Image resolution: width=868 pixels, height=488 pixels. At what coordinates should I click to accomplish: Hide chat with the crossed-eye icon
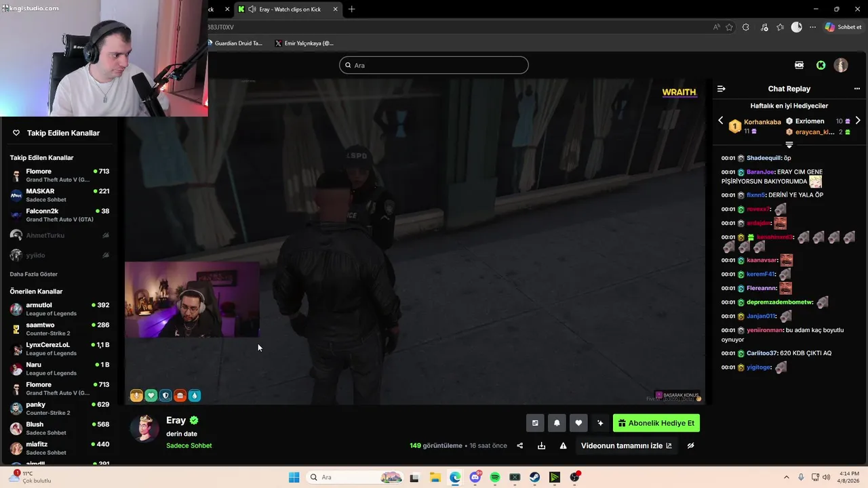click(x=690, y=445)
